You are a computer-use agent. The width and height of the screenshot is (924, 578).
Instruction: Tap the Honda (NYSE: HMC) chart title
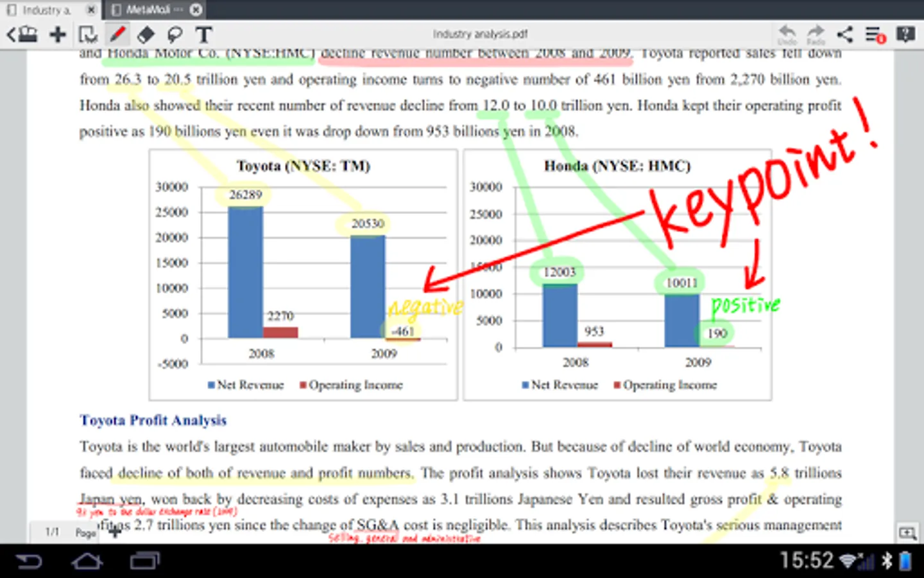[x=617, y=166]
